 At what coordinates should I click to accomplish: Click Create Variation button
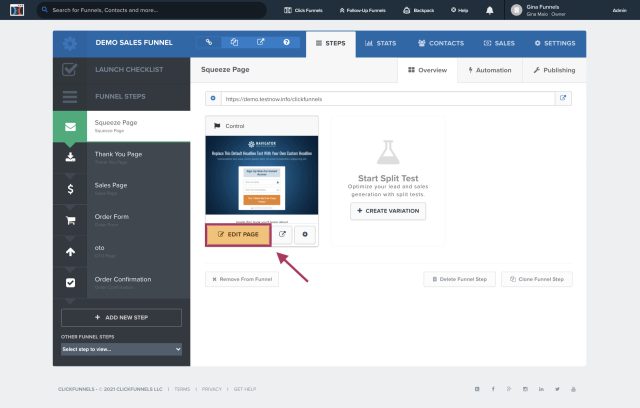388,211
